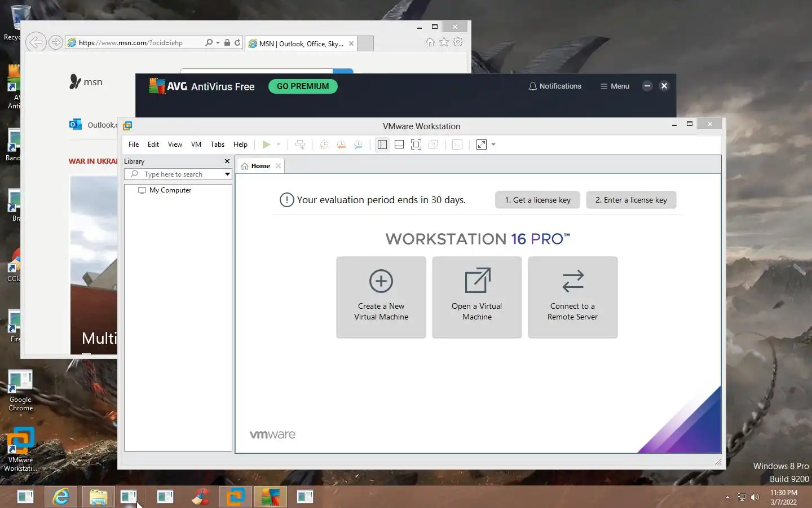Click the Internet Explorer address bar URL

131,43
